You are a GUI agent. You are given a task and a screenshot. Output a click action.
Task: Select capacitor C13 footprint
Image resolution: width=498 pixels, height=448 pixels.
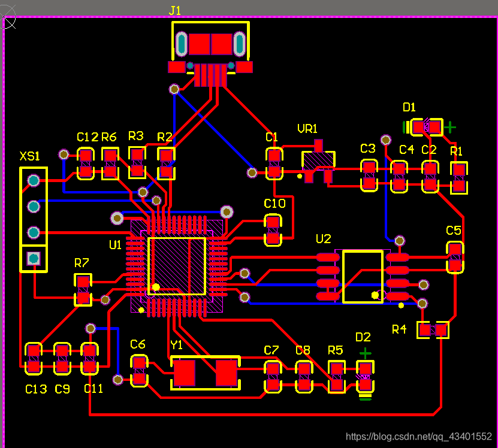coord(34,359)
